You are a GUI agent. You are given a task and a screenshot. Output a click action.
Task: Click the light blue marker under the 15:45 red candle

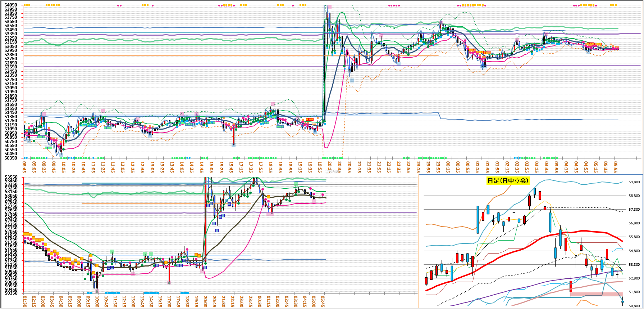pyautogui.click(x=234, y=145)
